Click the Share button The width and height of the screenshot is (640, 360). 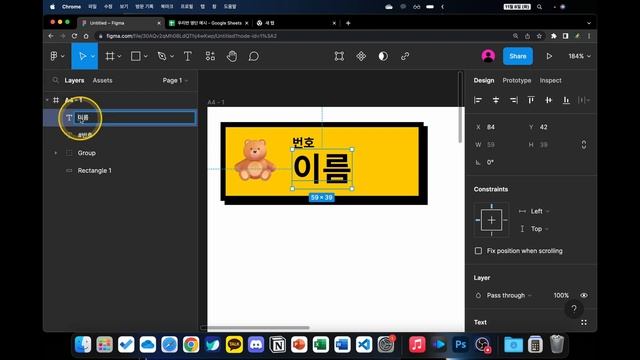pos(518,56)
